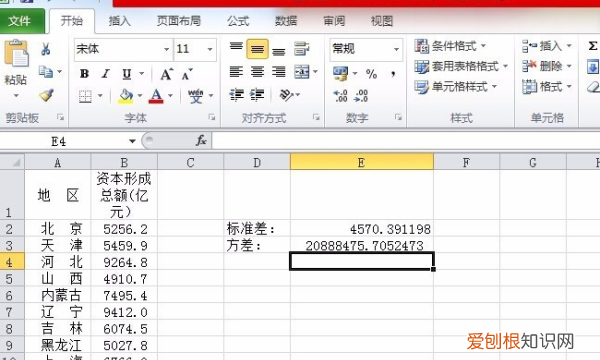
Task: Open the phonetic guide wén icon
Action: [196, 96]
